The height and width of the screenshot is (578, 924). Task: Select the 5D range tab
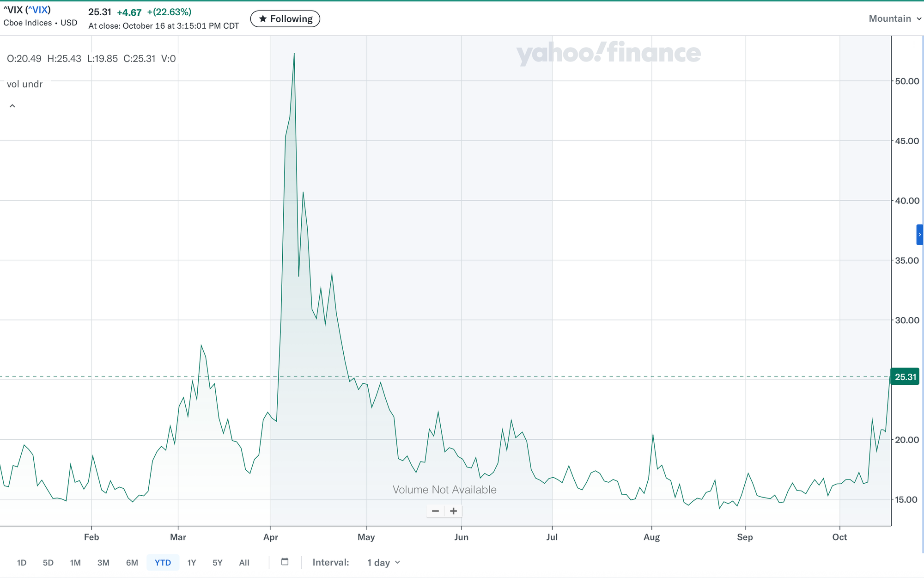click(48, 563)
